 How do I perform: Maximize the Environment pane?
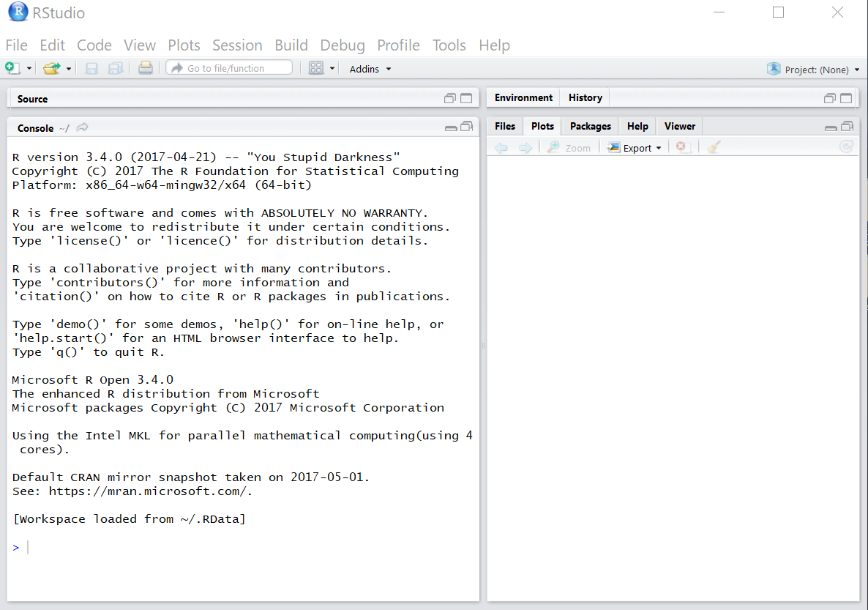pos(847,98)
